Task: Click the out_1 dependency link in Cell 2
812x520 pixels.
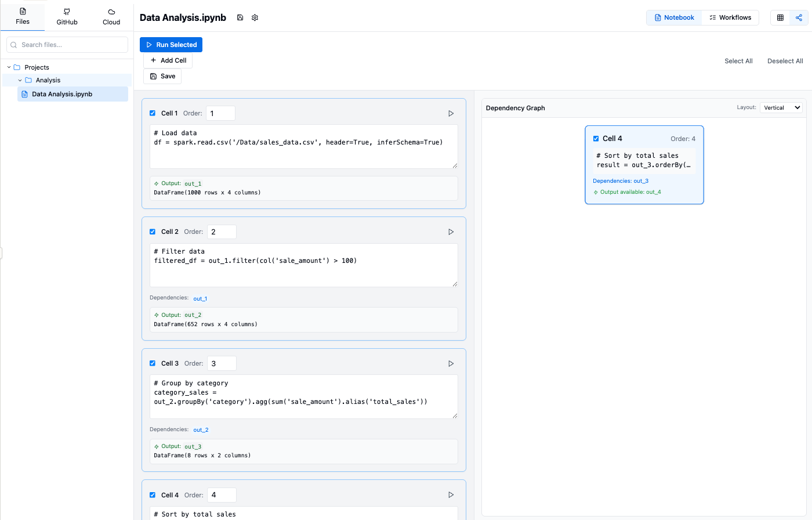Action: (x=200, y=298)
